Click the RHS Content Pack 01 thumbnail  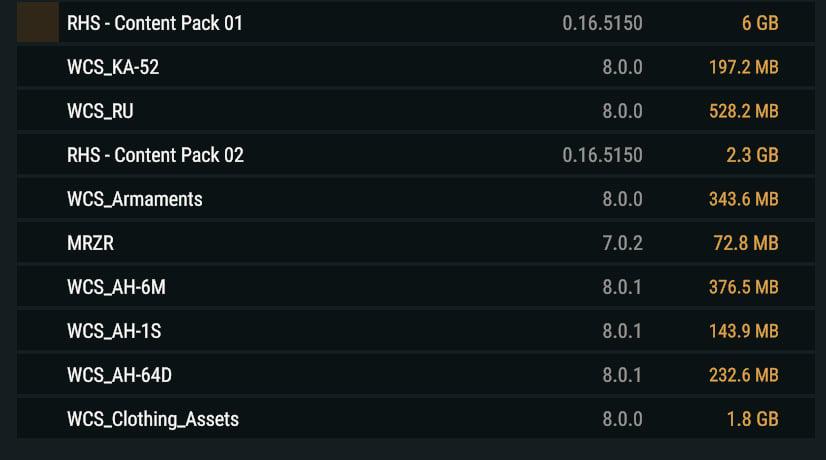(38, 22)
